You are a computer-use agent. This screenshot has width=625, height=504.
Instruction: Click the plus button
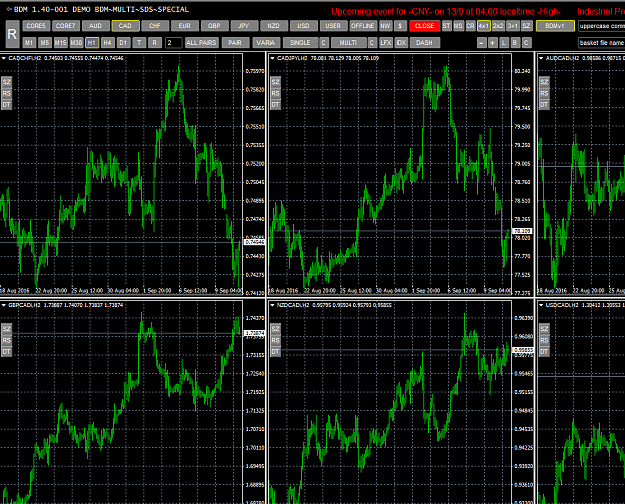pyautogui.click(x=493, y=43)
